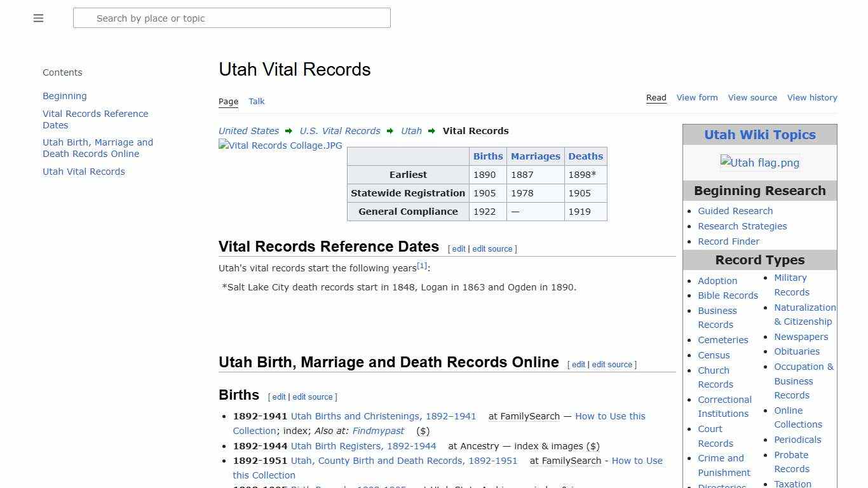Open the hamburger navigation menu
This screenshot has height=488, width=868.
point(38,18)
